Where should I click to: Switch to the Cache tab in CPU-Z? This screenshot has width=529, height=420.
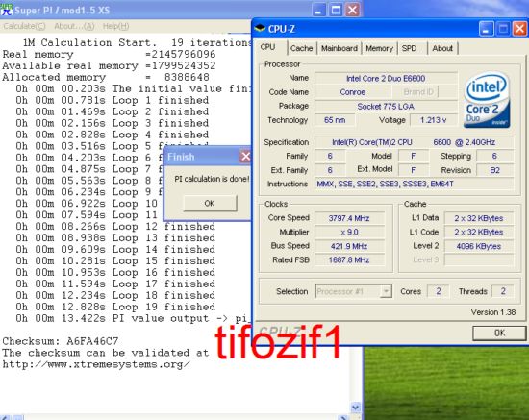pyautogui.click(x=301, y=48)
